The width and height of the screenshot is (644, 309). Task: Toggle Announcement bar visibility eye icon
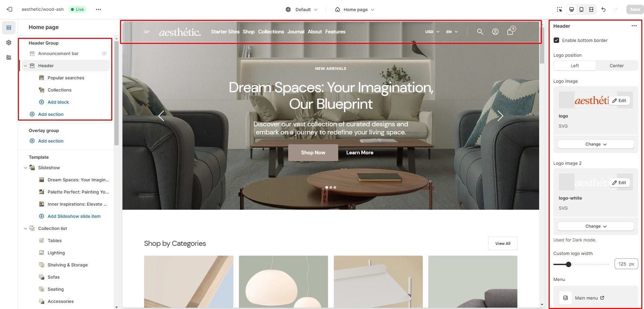click(x=104, y=53)
